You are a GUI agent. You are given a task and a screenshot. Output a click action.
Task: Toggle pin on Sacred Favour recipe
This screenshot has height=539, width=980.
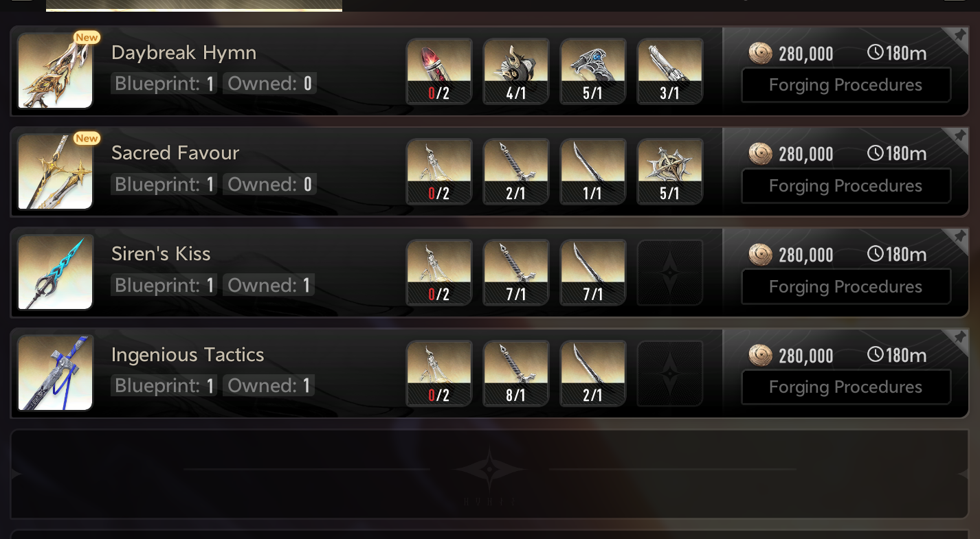pyautogui.click(x=959, y=136)
